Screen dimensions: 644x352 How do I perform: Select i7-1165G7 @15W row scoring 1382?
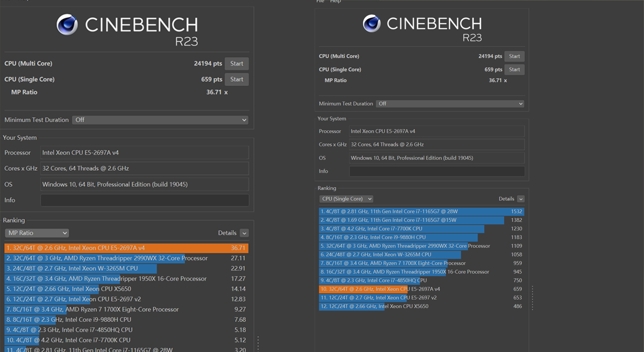pyautogui.click(x=422, y=220)
